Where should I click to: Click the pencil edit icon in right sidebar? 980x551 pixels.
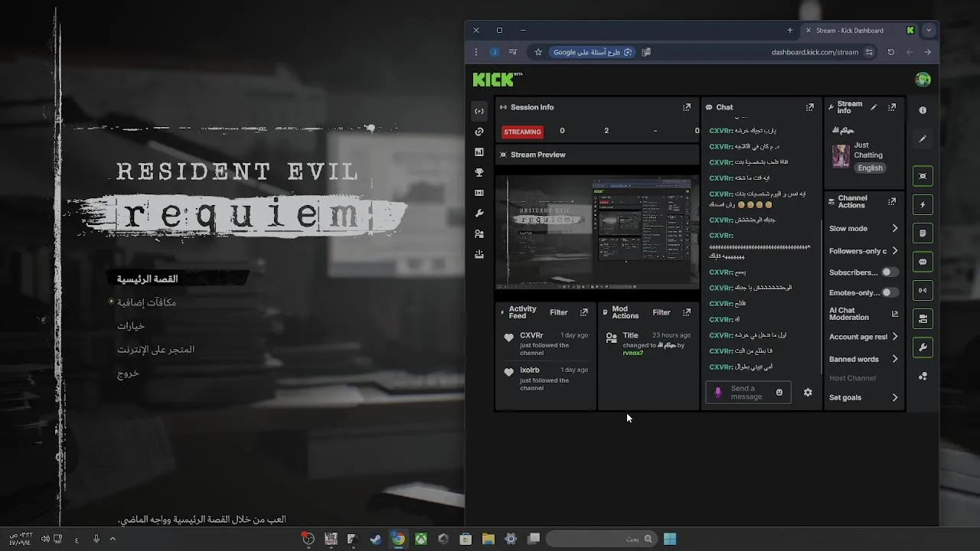(923, 139)
